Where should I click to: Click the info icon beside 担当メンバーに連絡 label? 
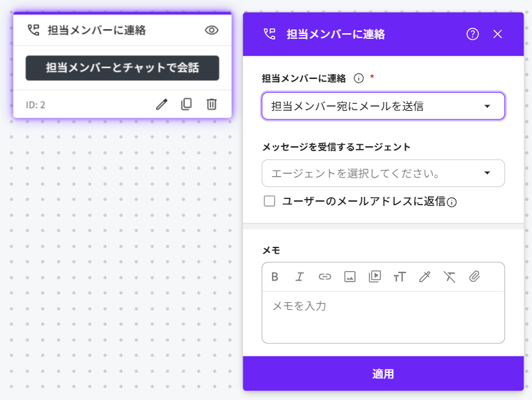coord(359,78)
